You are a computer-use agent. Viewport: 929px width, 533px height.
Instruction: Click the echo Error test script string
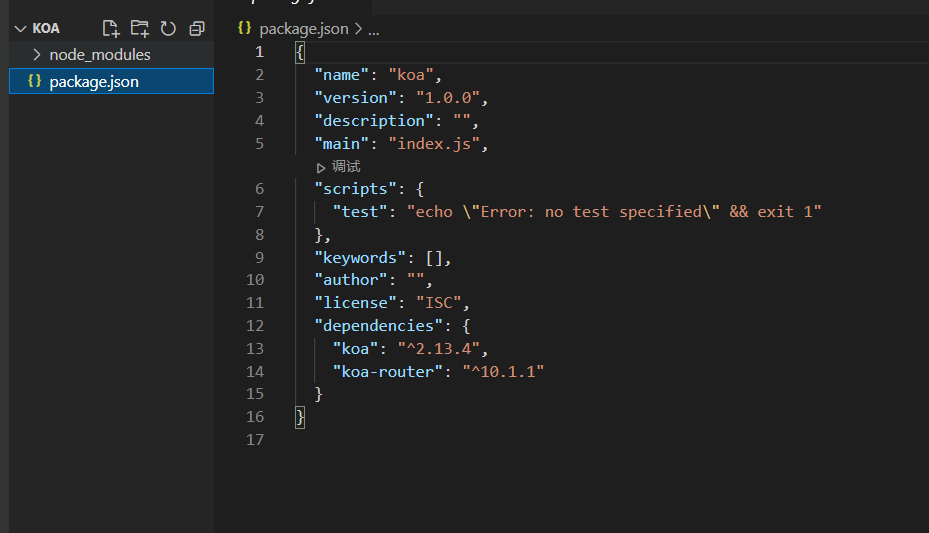(x=614, y=212)
